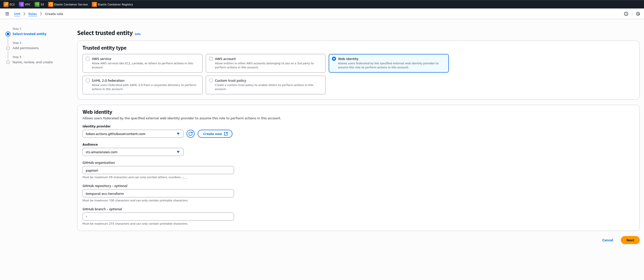
Task: Select the AWS service radio option
Action: 88,59
